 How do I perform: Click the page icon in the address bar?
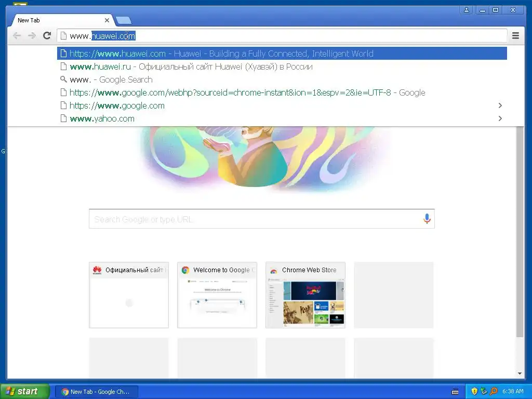[x=63, y=36]
